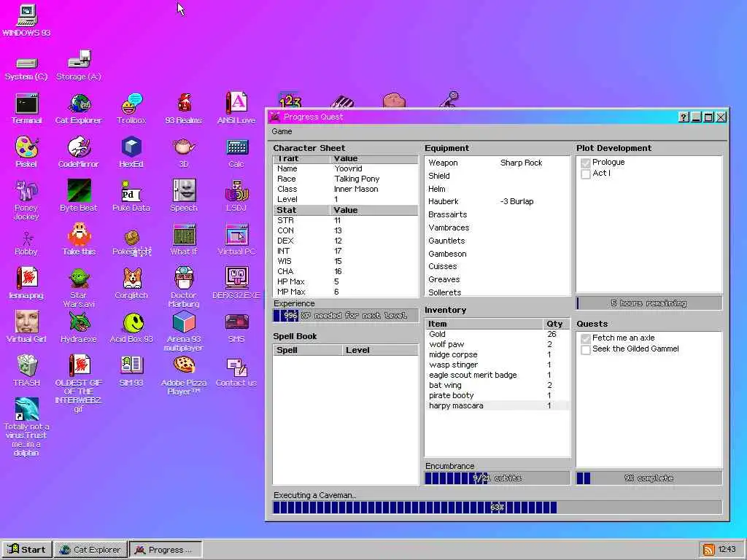Screen dimensions: 747x560
Task: Open the Game menu in Progress Quest
Action: coord(282,131)
